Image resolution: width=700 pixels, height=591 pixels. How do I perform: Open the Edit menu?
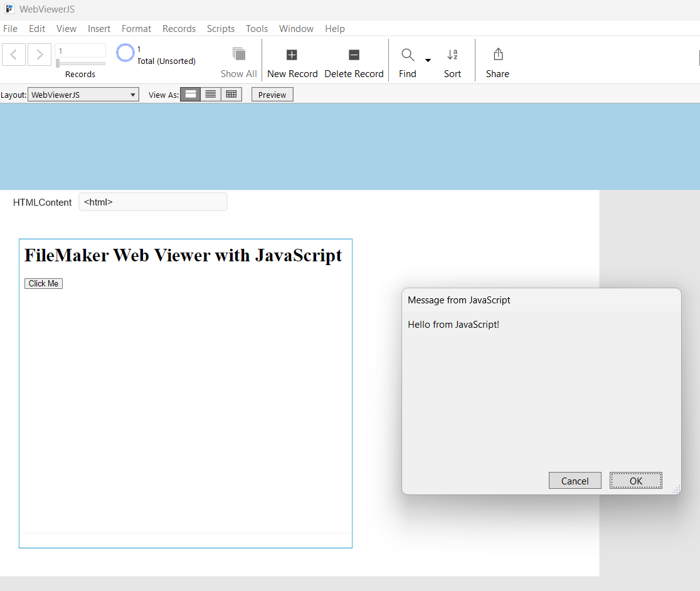coord(37,29)
